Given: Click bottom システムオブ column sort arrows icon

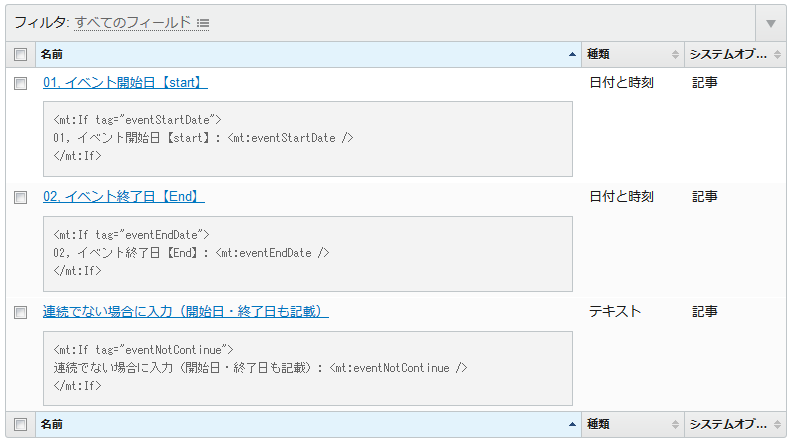Looking at the screenshot, I should (777, 424).
